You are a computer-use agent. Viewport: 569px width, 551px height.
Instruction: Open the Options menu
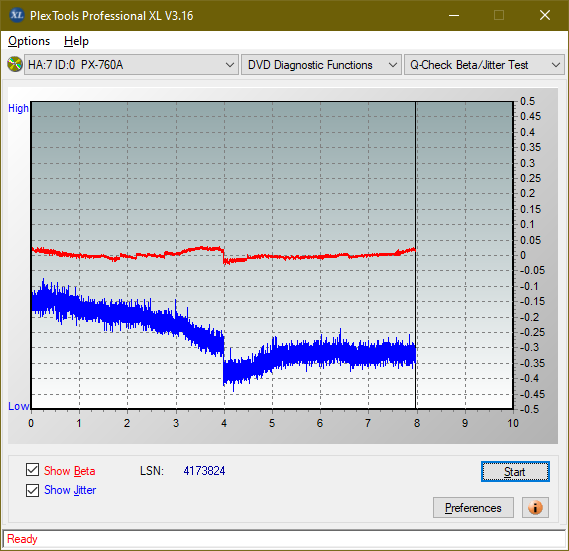tap(29, 41)
